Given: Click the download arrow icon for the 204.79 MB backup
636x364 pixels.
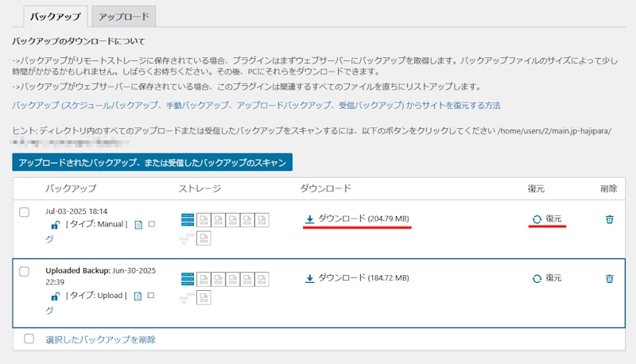Looking at the screenshot, I should (x=310, y=219).
